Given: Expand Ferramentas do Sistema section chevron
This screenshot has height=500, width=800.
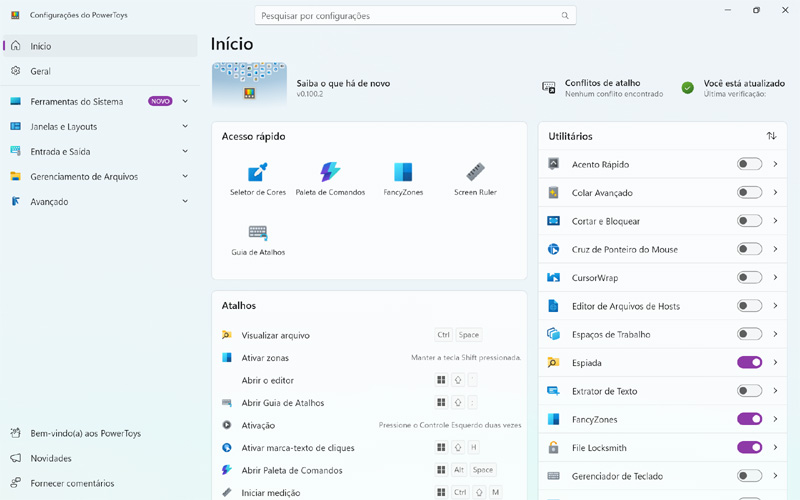Looking at the screenshot, I should click(x=185, y=101).
